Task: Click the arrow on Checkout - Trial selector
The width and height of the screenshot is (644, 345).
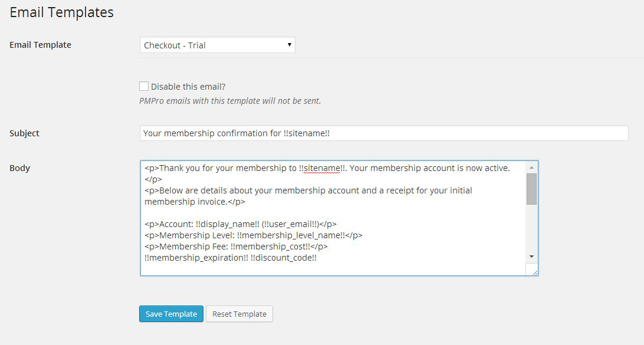Action: (289, 45)
